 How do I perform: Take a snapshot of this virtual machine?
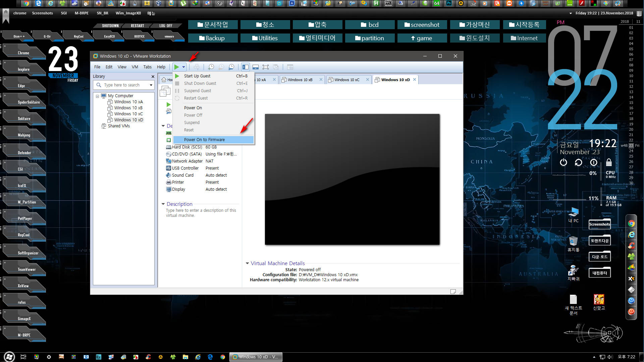[x=211, y=67]
